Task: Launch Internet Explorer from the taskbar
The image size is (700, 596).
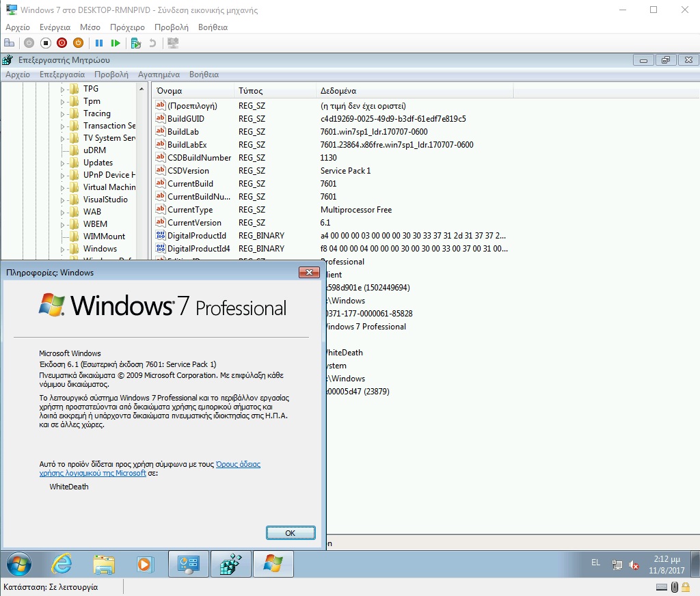Action: click(62, 564)
